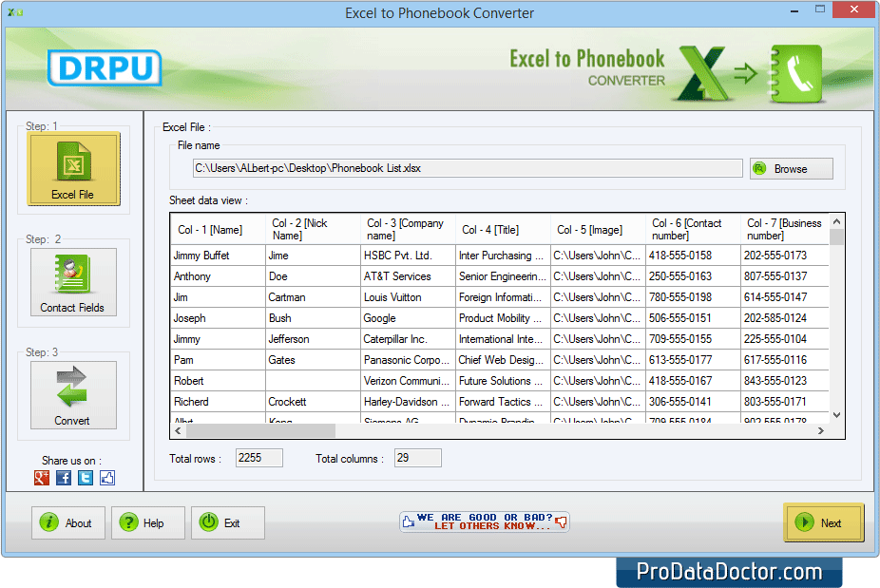Select the Col - 1 [Name] column header
880x588 pixels.
pyautogui.click(x=218, y=230)
